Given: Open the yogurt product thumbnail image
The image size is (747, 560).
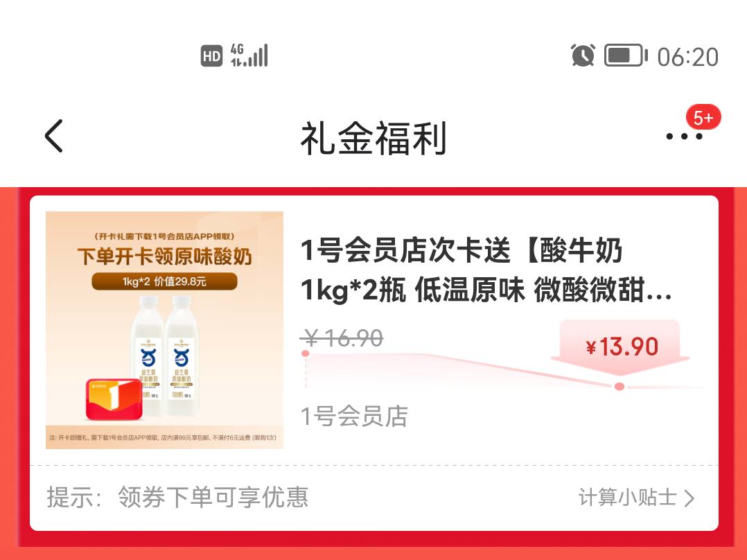Looking at the screenshot, I should (164, 330).
